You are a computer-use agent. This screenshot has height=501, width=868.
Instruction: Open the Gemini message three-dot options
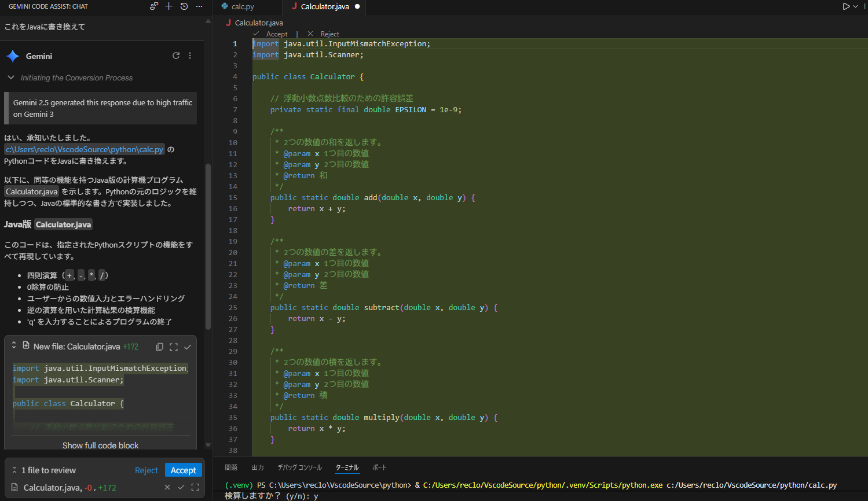coord(190,56)
